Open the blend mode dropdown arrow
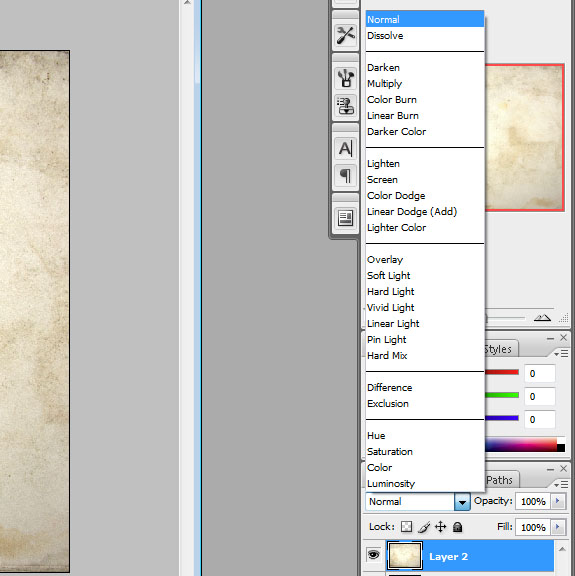The width and height of the screenshot is (575, 576). (x=462, y=501)
